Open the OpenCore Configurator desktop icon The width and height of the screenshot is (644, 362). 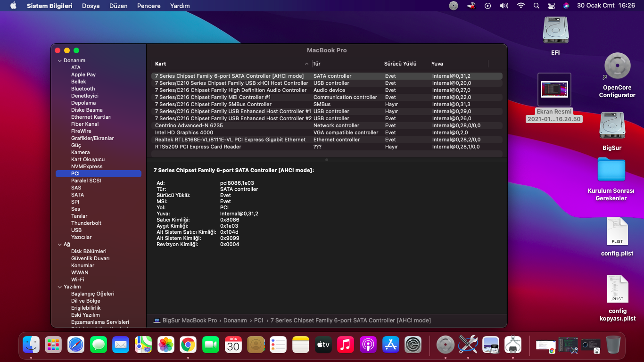tap(617, 66)
